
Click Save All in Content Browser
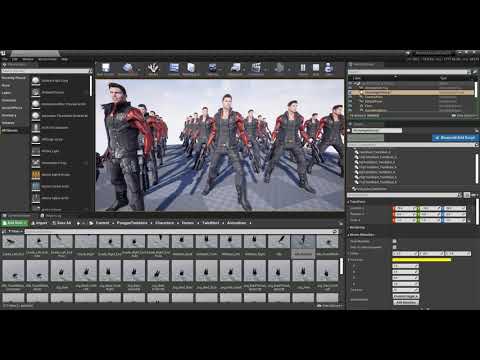coord(62,223)
